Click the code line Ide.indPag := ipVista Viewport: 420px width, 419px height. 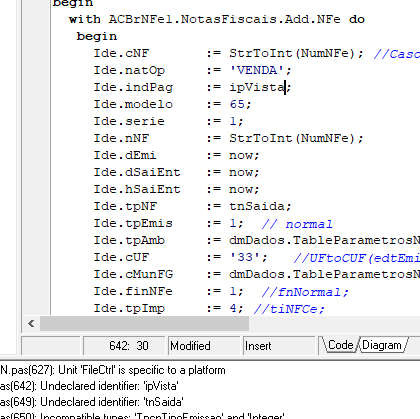pyautogui.click(x=192, y=87)
